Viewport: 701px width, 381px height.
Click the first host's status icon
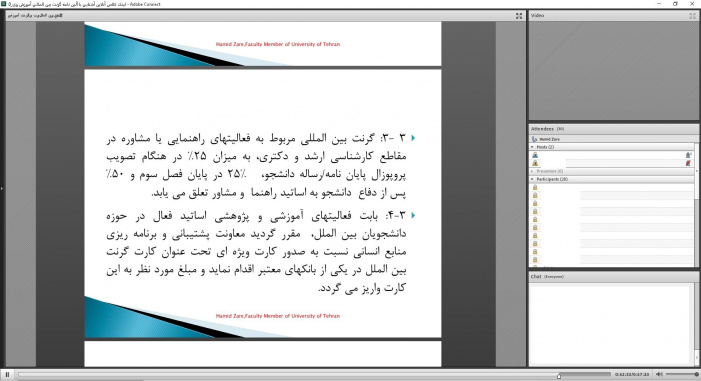pyautogui.click(x=688, y=155)
